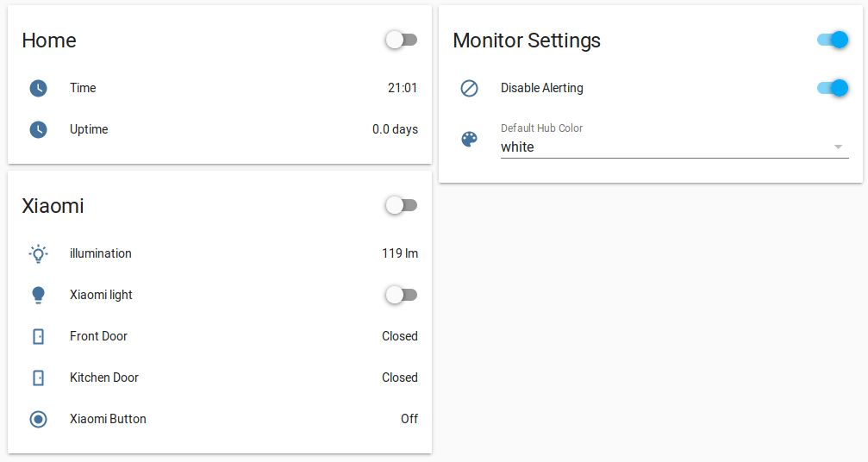Click the white value in Hub Color selector
The image size is (868, 462).
point(517,147)
